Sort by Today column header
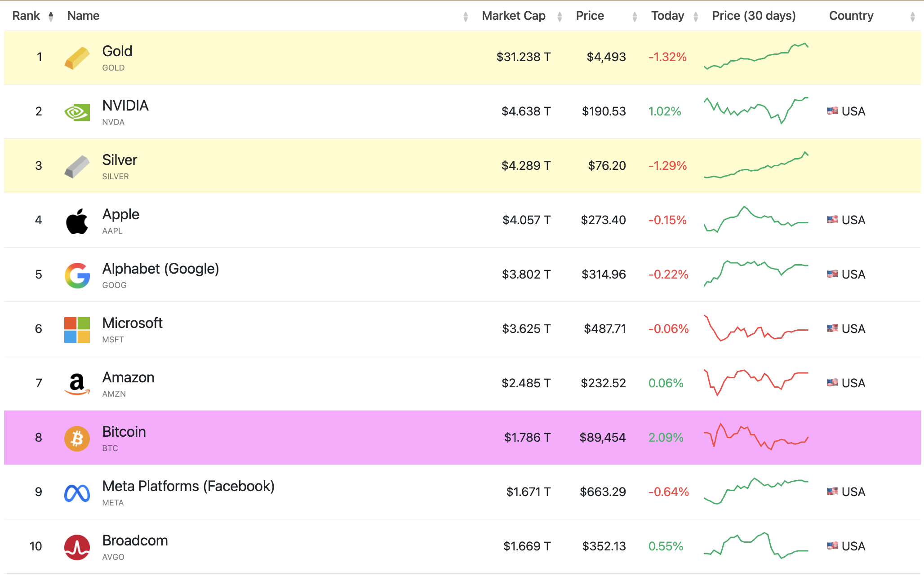924x576 pixels. point(668,16)
